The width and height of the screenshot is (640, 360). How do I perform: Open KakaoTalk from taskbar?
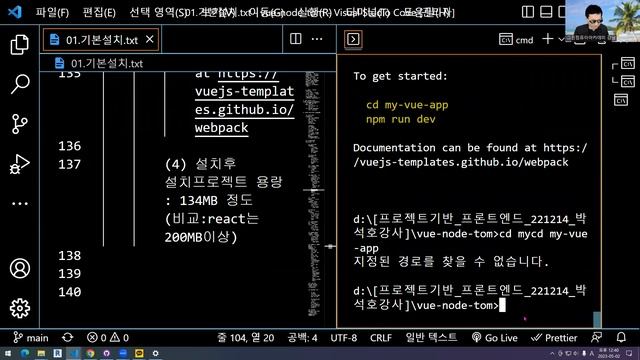pyautogui.click(x=139, y=353)
